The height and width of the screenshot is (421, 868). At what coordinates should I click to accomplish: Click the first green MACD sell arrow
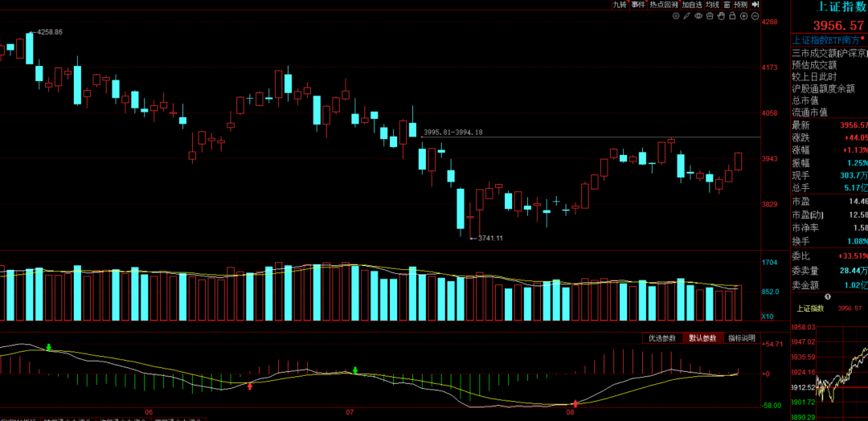click(49, 347)
